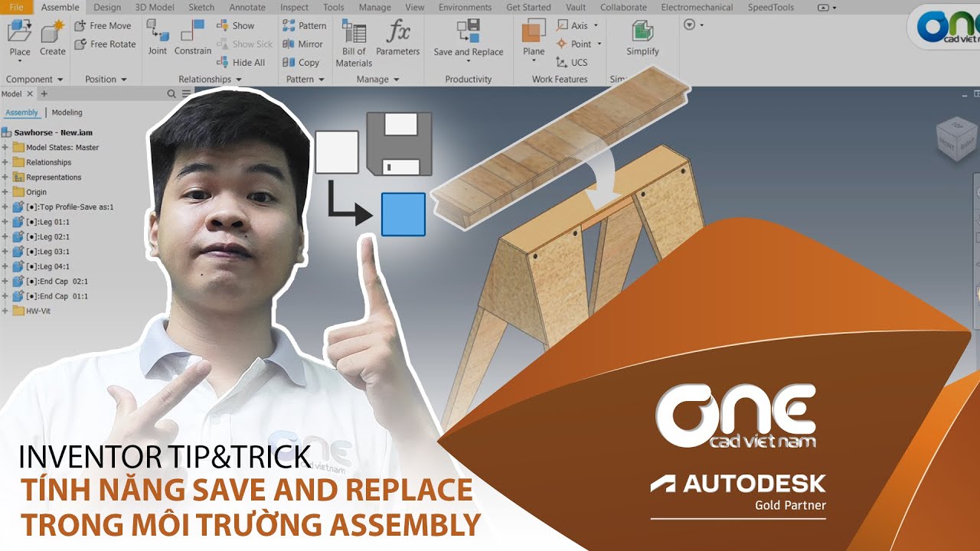Image resolution: width=980 pixels, height=551 pixels.
Task: Open the Tools ribbon tab
Action: tap(334, 7)
